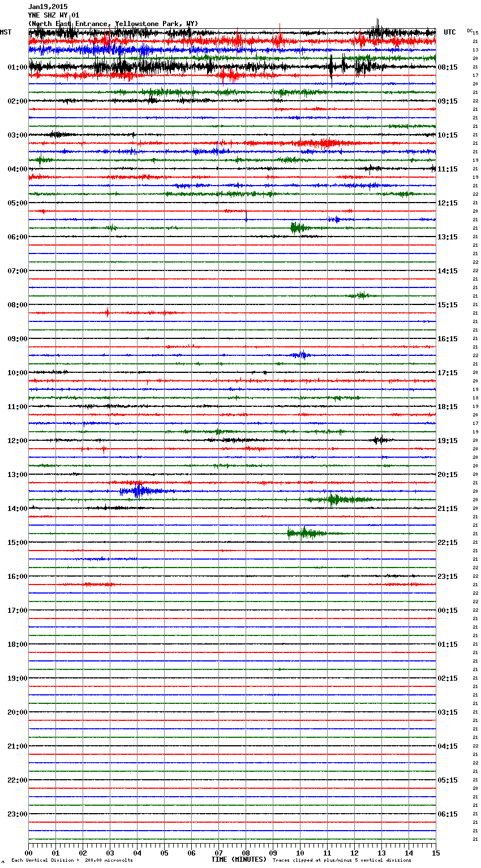
Task: Click the 05:00 MST time label
Action: [18, 203]
